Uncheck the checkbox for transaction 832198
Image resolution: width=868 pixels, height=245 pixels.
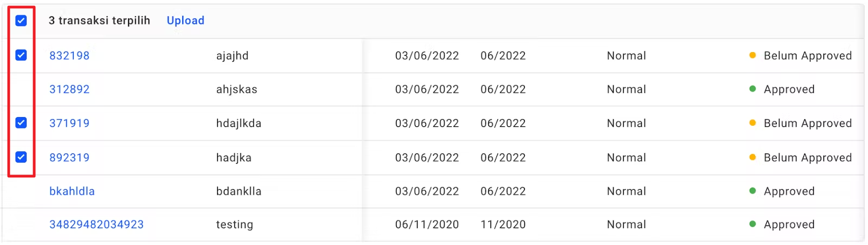(x=21, y=55)
